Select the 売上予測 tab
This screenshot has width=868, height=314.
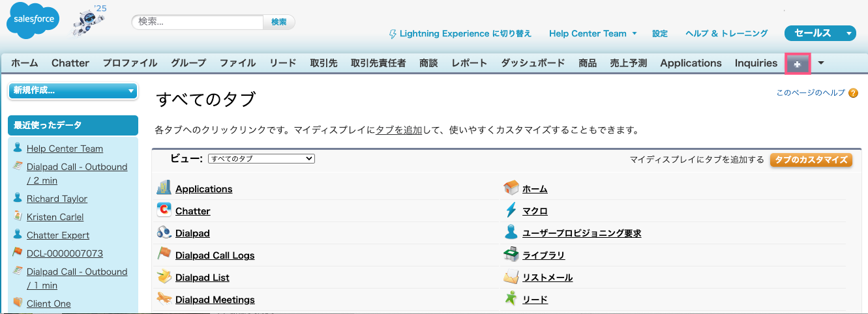(628, 63)
